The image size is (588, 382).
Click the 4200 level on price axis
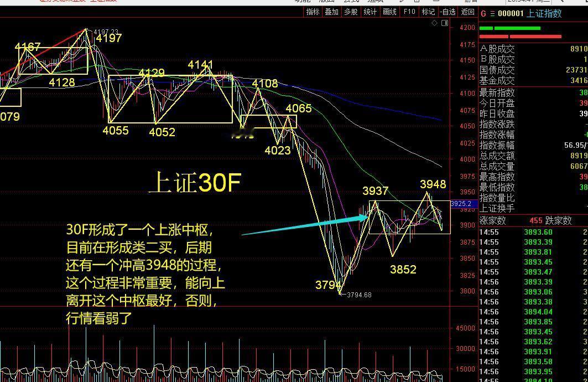click(x=467, y=27)
